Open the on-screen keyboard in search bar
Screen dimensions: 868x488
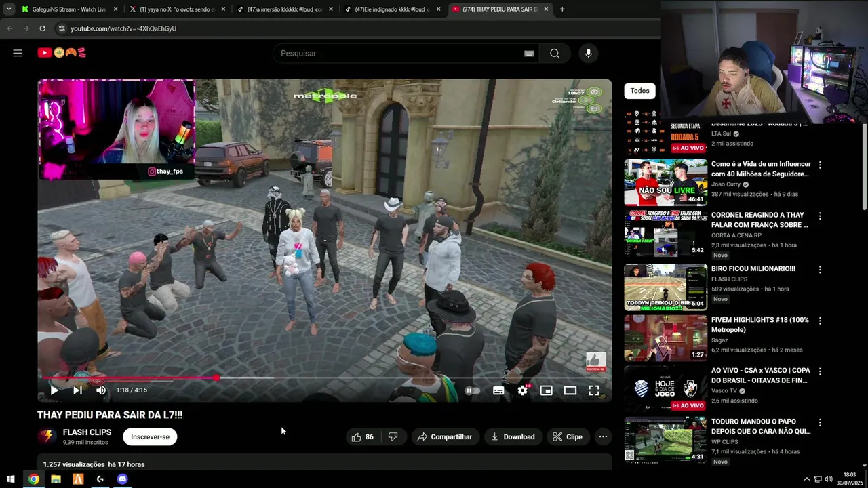[529, 54]
